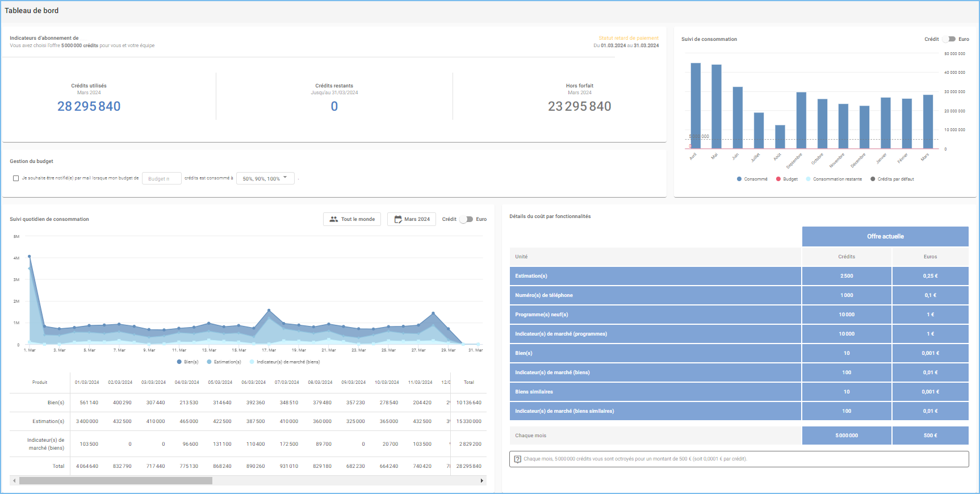Screen dimensions: 980x494
Task: Tick the budget email notification checkbox
Action: tap(16, 178)
